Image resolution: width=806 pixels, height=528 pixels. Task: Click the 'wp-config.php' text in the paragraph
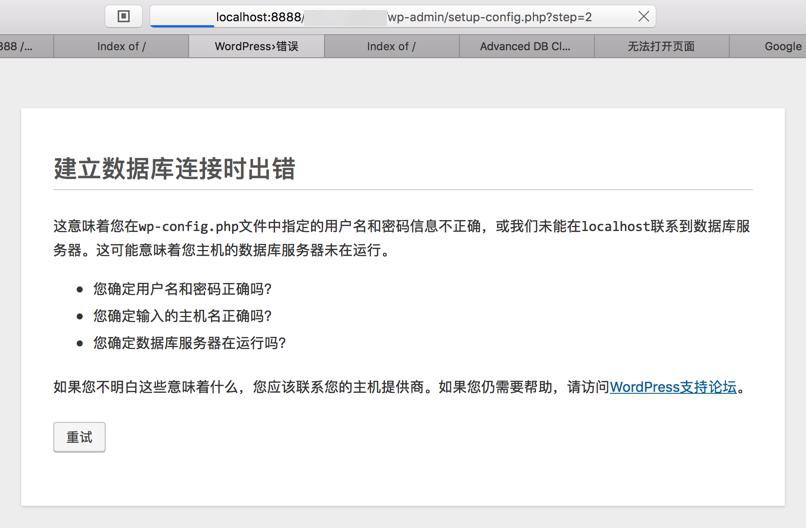coord(189,226)
